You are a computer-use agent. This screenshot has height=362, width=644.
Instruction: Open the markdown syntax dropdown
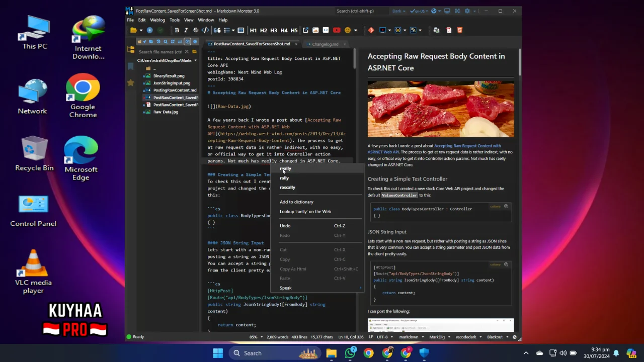coord(411,337)
